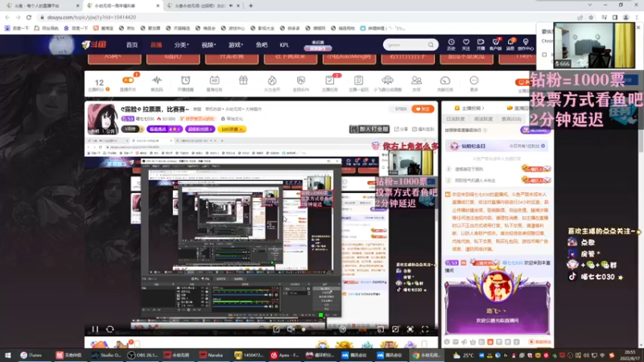644x362 pixels.
Task: Select the 直播 nav item
Action: [156, 45]
